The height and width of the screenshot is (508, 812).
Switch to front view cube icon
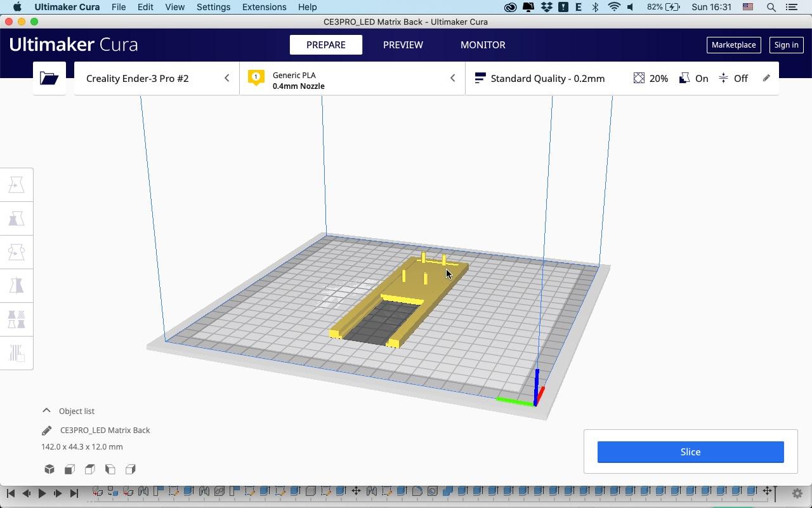point(70,469)
